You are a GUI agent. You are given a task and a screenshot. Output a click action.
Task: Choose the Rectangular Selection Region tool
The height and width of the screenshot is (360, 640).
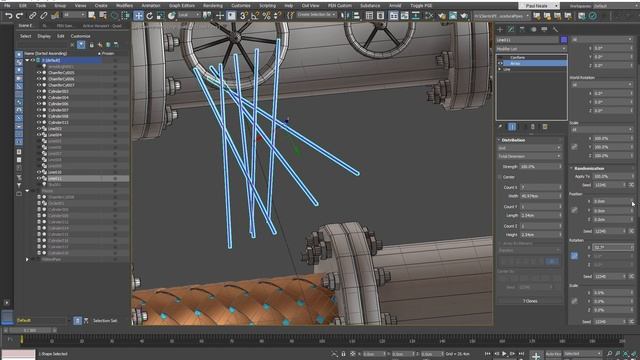coord(114,16)
